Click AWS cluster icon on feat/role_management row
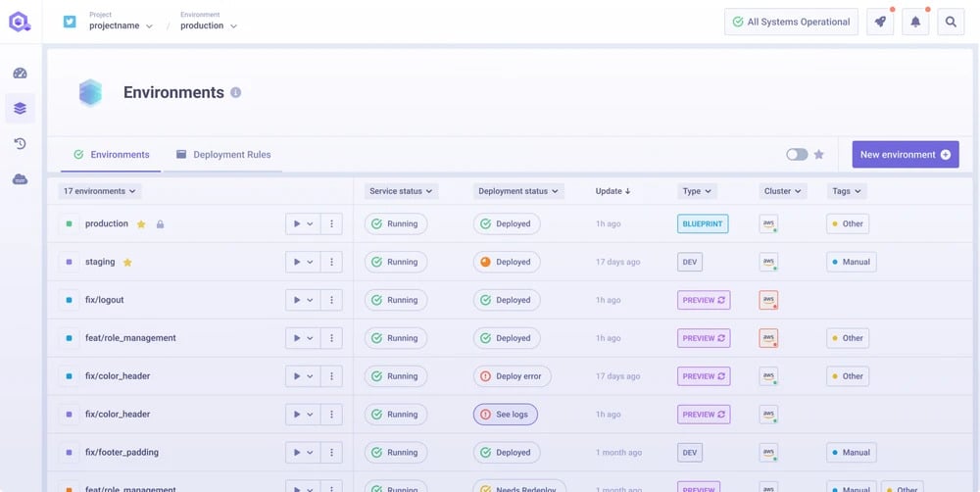The image size is (980, 492). point(768,338)
